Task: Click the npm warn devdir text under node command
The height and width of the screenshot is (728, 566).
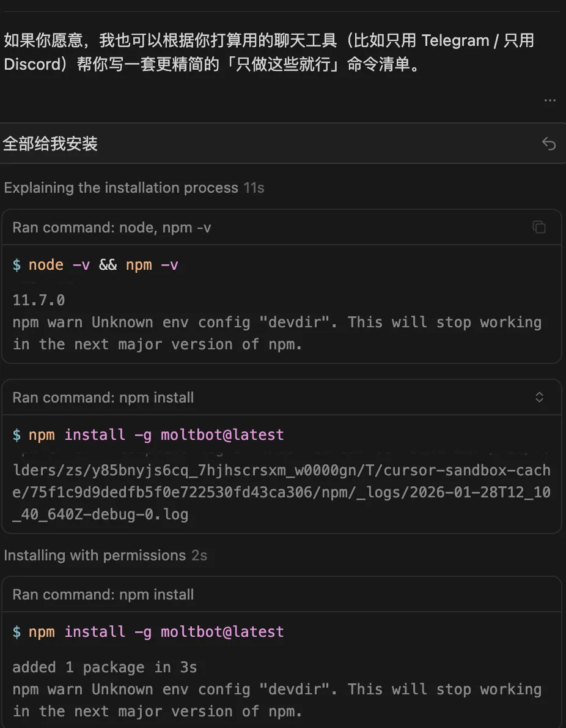Action: pos(276,333)
